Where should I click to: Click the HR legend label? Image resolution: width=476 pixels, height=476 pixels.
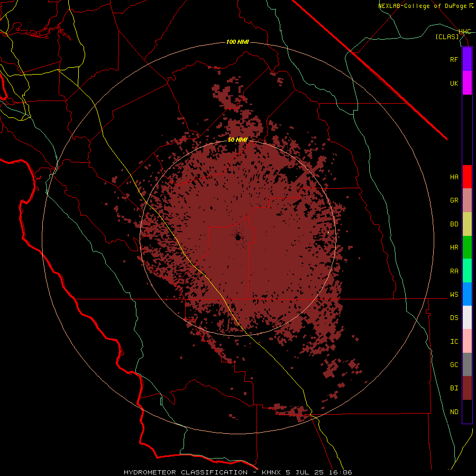pyautogui.click(x=454, y=248)
